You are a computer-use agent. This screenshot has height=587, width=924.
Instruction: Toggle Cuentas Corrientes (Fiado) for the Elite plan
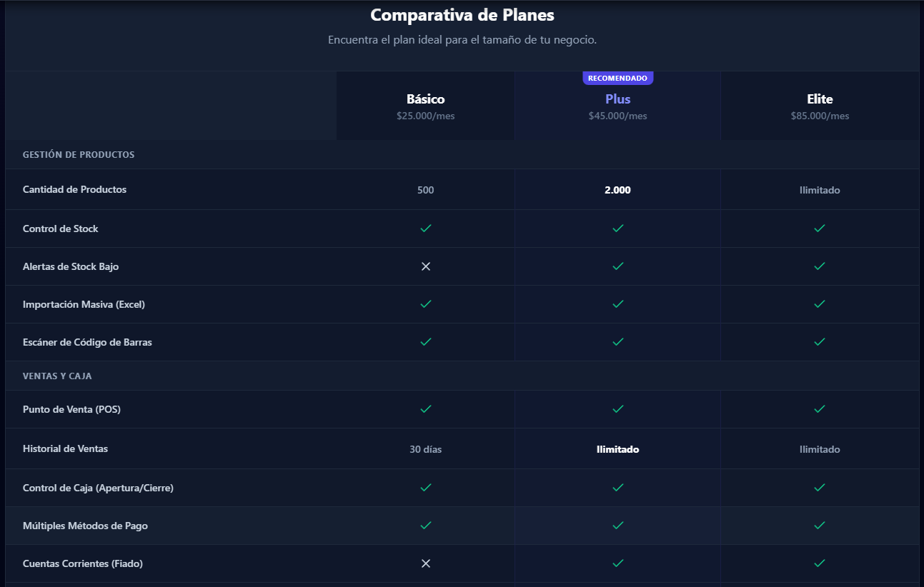point(820,563)
